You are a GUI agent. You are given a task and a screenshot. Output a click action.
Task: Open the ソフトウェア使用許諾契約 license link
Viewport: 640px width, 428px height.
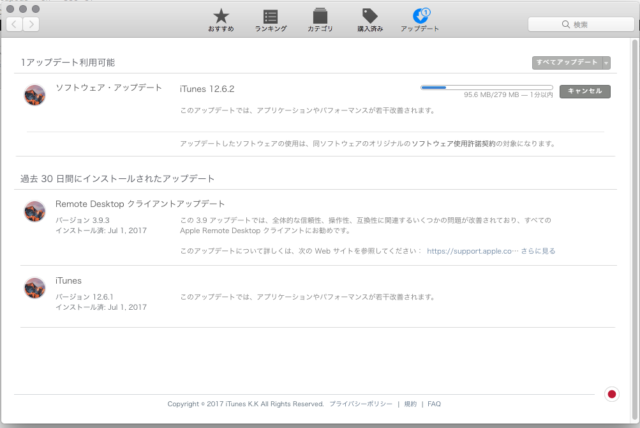(453, 144)
